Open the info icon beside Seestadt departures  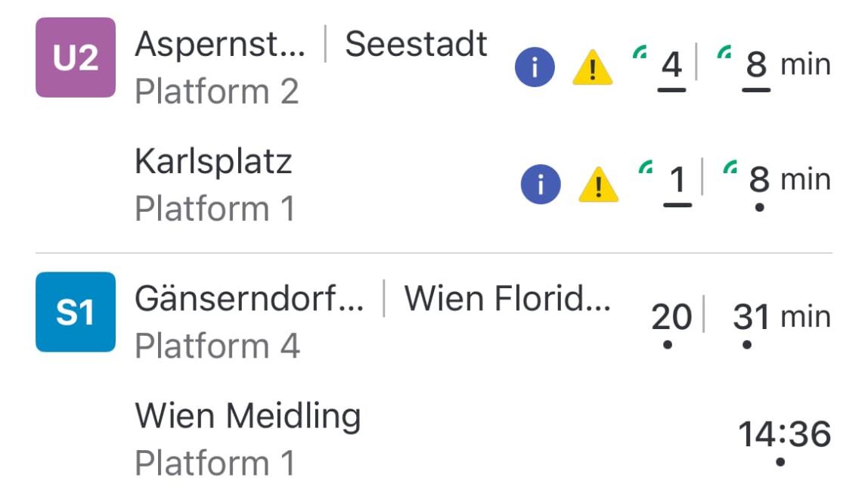coord(534,66)
